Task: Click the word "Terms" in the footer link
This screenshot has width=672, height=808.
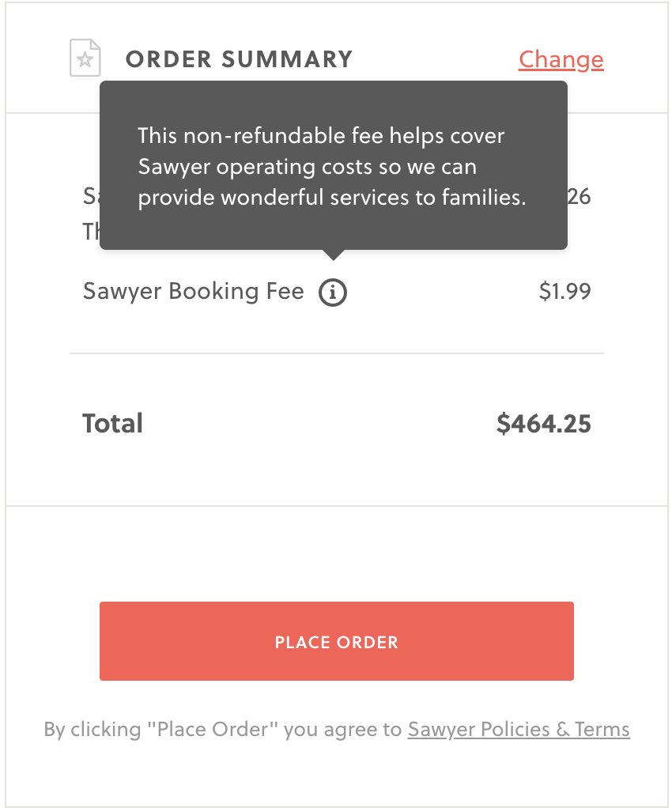Action: point(602,730)
